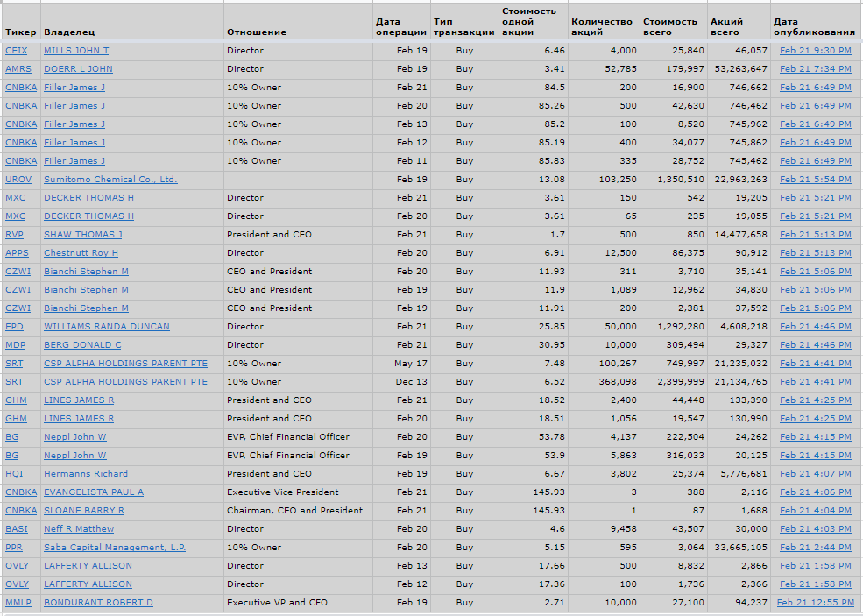Open owner BERG DONALD C
This screenshot has width=863, height=616.
pos(82,345)
